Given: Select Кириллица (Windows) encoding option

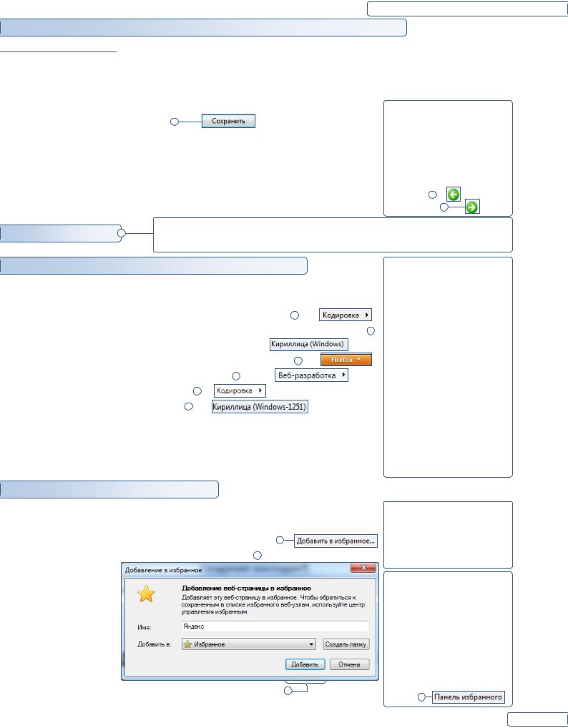Looking at the screenshot, I should 309,344.
